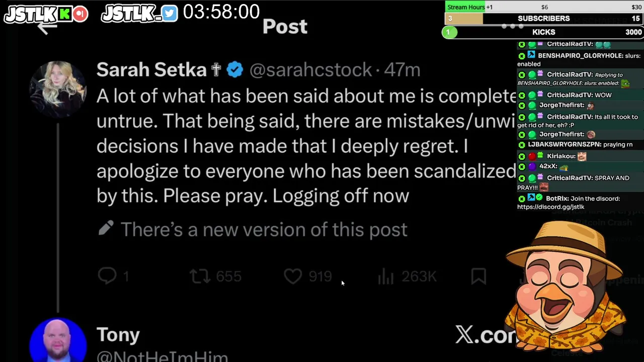Like the post with the heart icon
This screenshot has width=644, height=362.
pyautogui.click(x=293, y=276)
